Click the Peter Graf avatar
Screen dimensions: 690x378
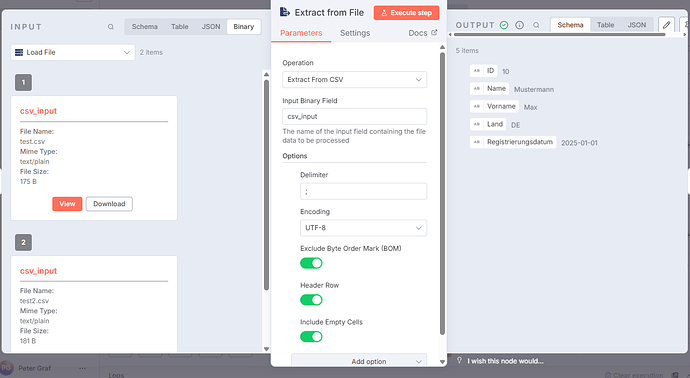click(x=6, y=367)
